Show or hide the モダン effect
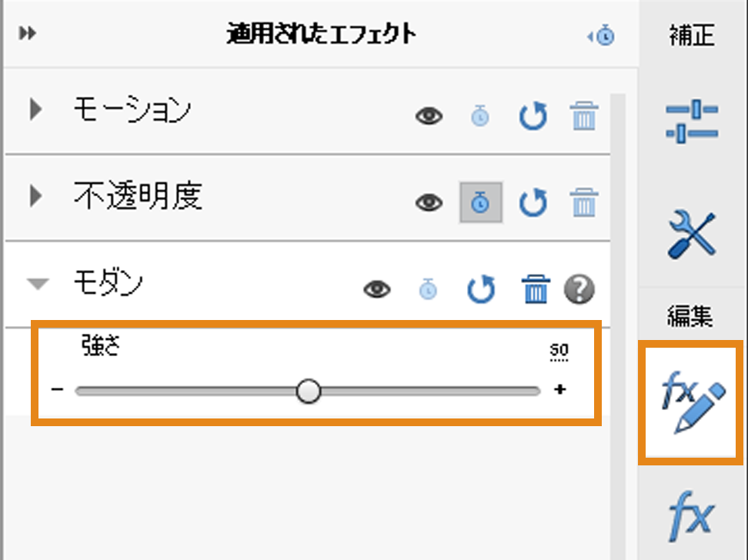Screen dimensions: 748x560 (x=376, y=290)
